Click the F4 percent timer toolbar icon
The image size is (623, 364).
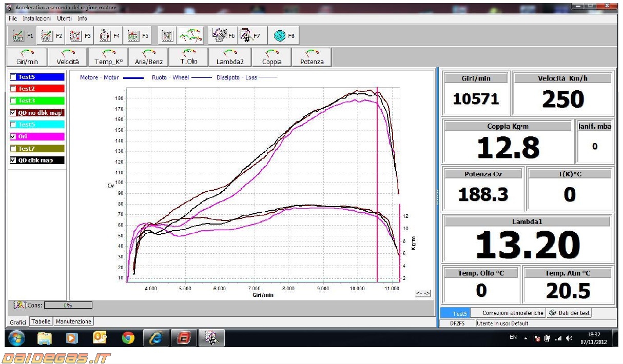coord(109,36)
